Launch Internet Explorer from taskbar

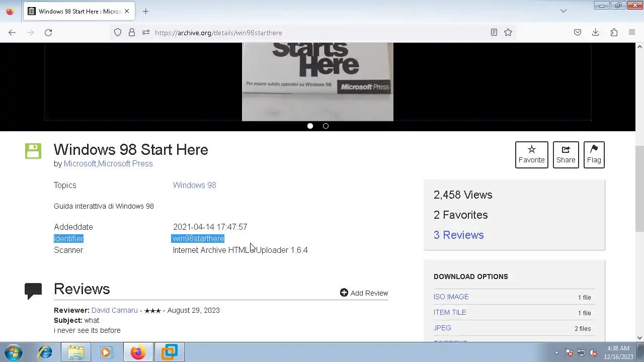tap(45, 352)
